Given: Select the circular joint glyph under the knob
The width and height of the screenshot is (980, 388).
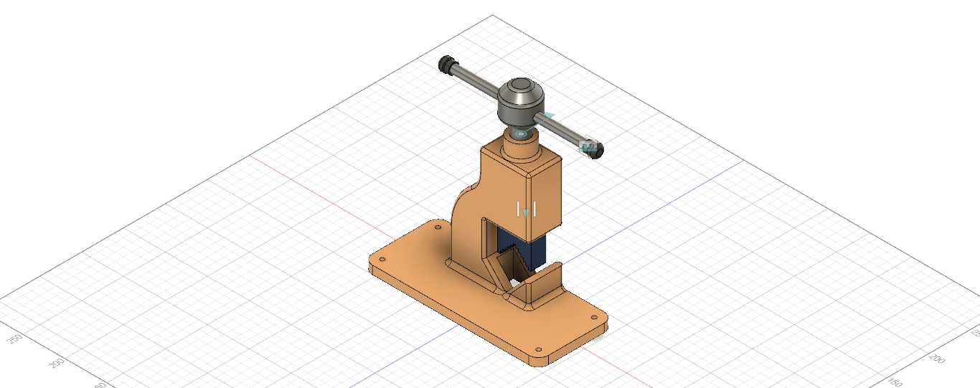Looking at the screenshot, I should [x=521, y=134].
